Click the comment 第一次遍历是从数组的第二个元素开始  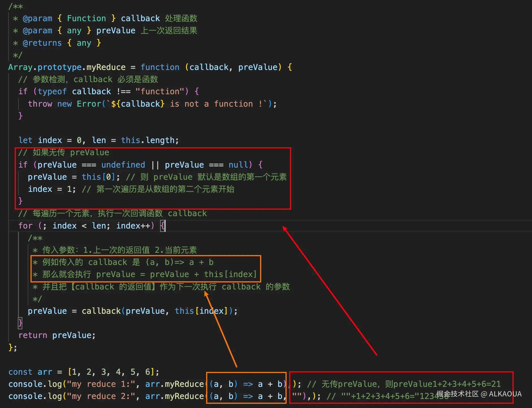(158, 189)
